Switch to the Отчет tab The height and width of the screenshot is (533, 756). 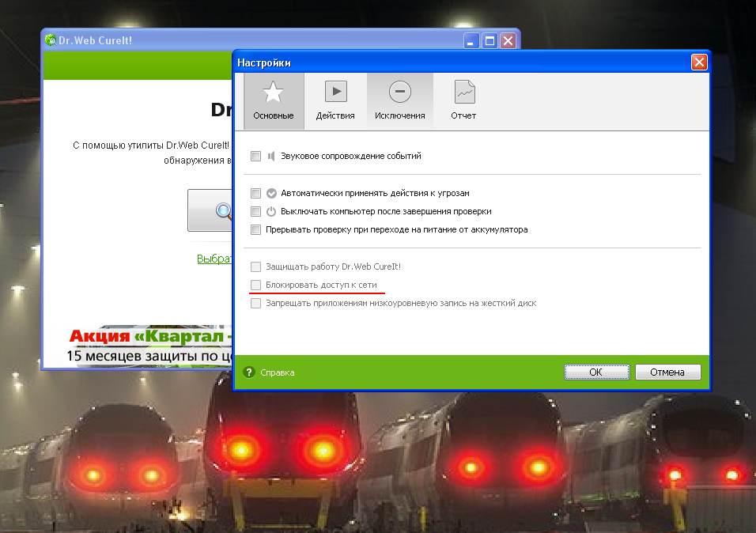(x=463, y=100)
